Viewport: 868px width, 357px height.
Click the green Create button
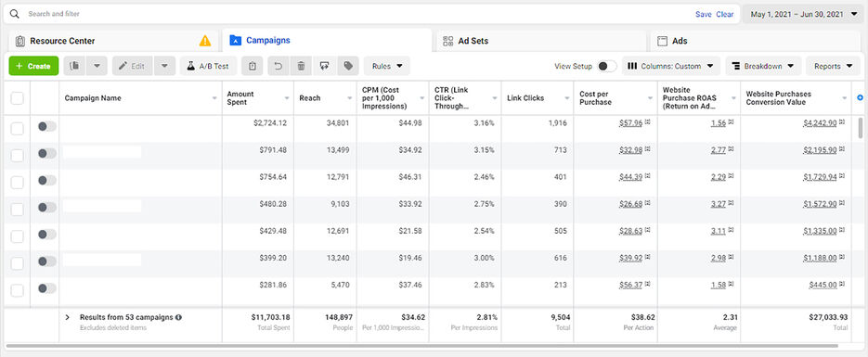[x=33, y=67]
